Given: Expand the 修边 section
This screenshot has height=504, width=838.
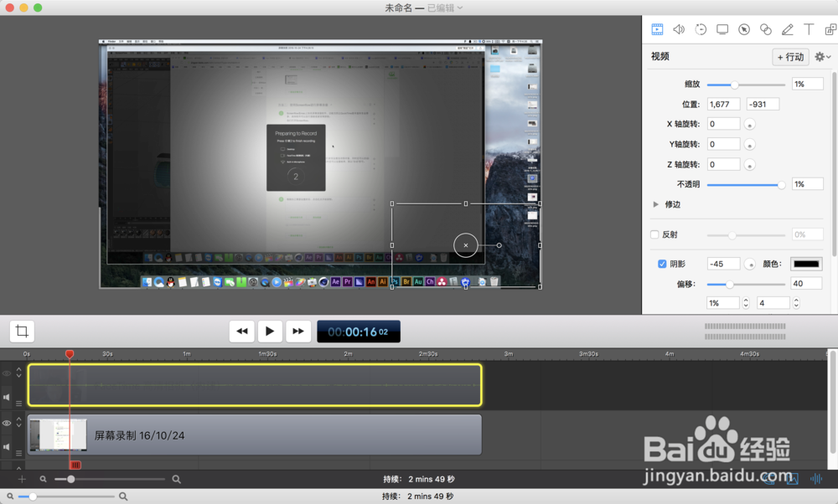Looking at the screenshot, I should [656, 204].
